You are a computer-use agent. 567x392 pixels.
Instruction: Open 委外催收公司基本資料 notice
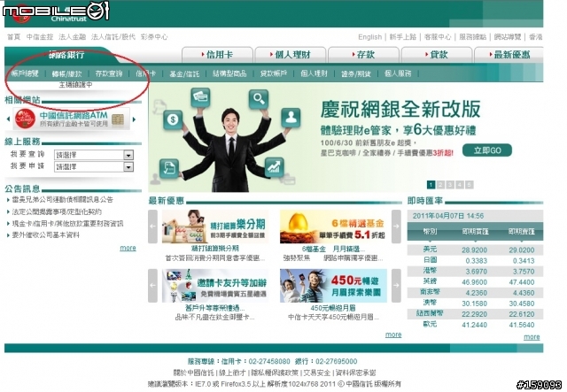click(x=45, y=234)
